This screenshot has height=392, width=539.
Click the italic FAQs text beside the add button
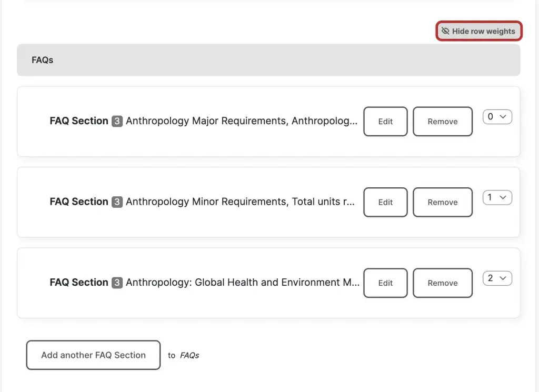[x=189, y=355]
